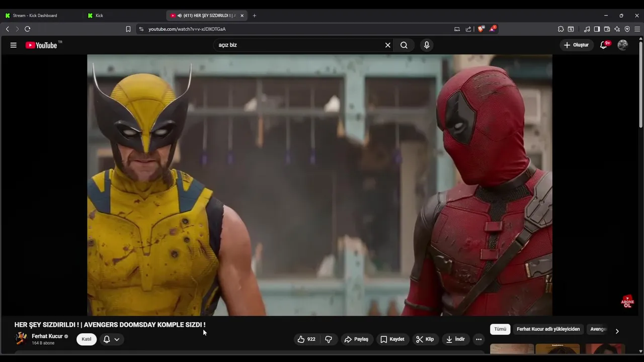Open site settings icon in address bar
This screenshot has height=362, width=644.
pos(141,29)
